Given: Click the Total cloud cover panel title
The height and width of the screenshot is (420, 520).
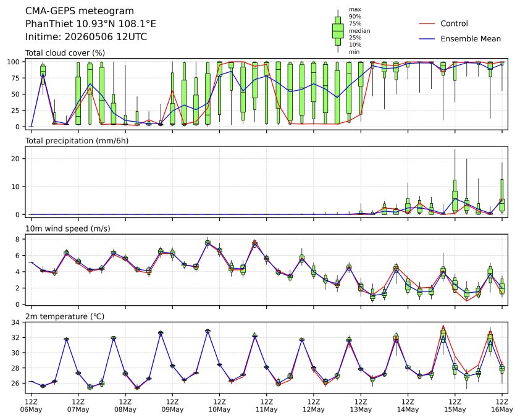Looking at the screenshot, I should 65,53.
